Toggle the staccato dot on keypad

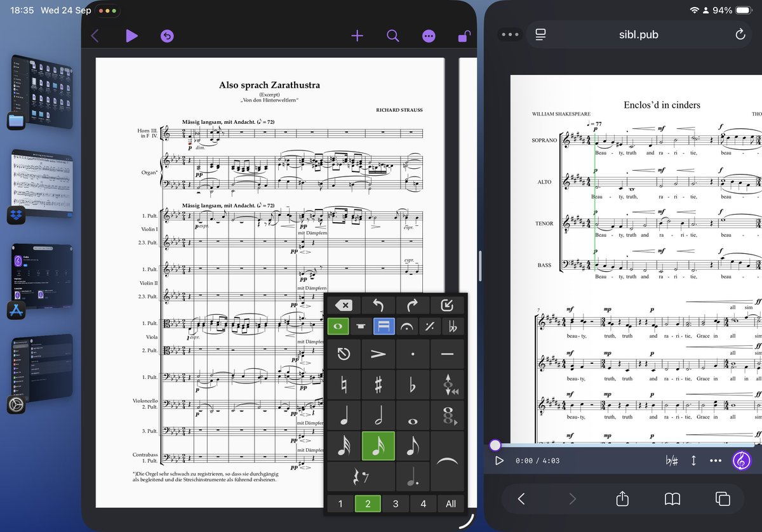tap(412, 354)
